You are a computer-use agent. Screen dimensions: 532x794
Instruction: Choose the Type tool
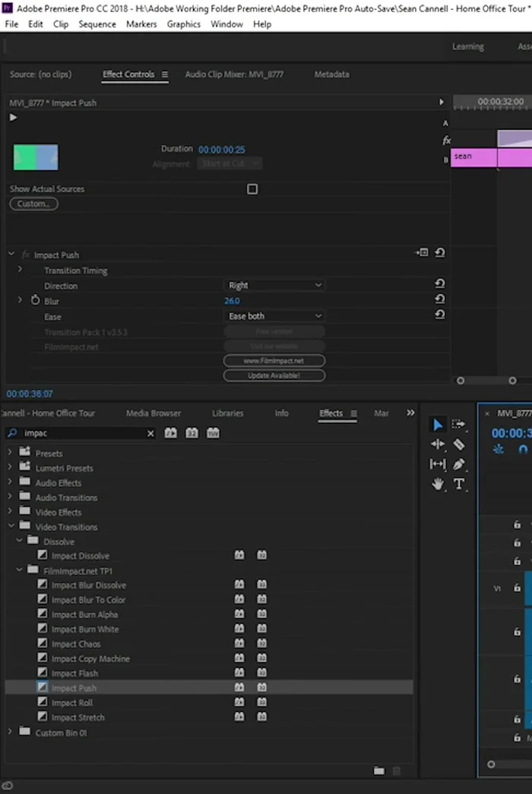tap(459, 484)
